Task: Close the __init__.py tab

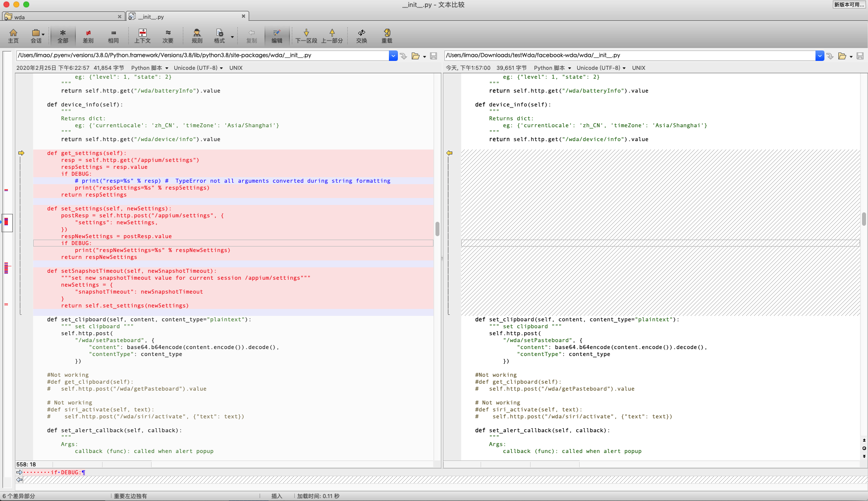Action: [x=243, y=16]
